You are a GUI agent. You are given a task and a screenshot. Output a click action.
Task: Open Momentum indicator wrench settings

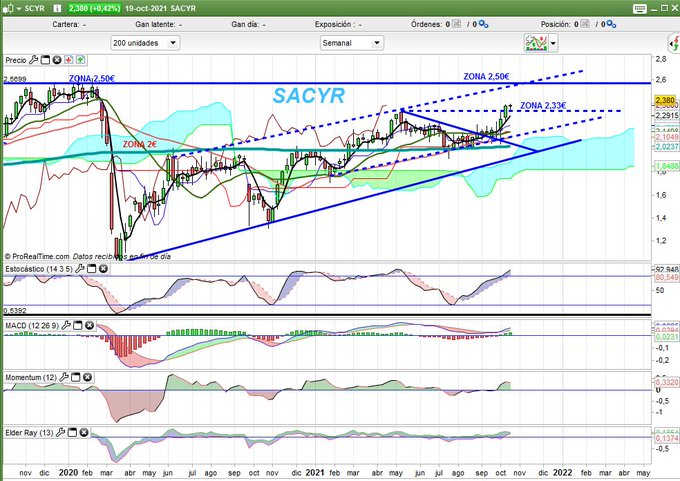[64, 377]
